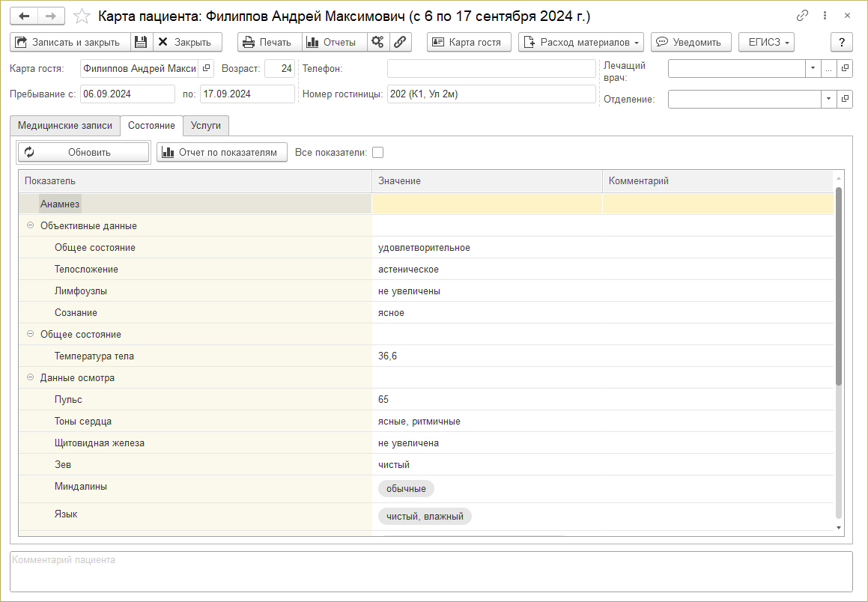Switch to the Услуги tab
868x602 pixels.
205,126
